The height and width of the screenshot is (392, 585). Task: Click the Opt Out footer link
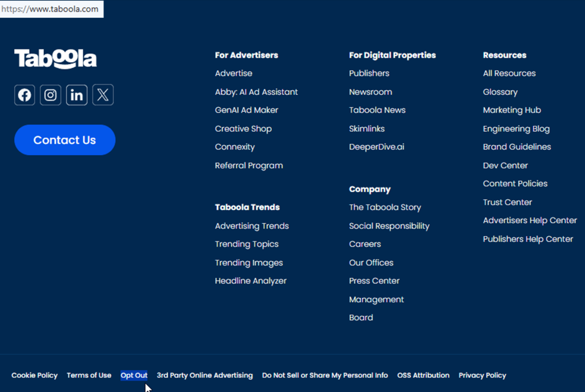[x=134, y=375]
